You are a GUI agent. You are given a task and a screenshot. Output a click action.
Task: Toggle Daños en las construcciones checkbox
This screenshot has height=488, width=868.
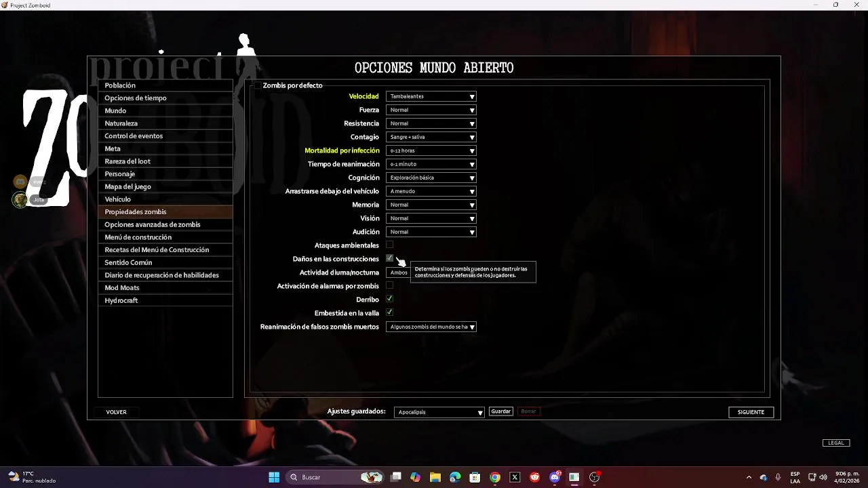[x=389, y=258]
